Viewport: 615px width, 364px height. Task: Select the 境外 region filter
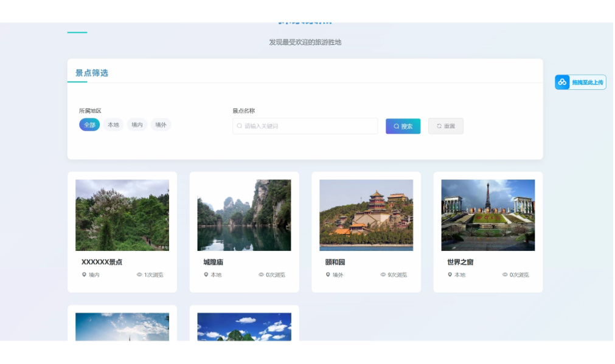click(x=161, y=125)
